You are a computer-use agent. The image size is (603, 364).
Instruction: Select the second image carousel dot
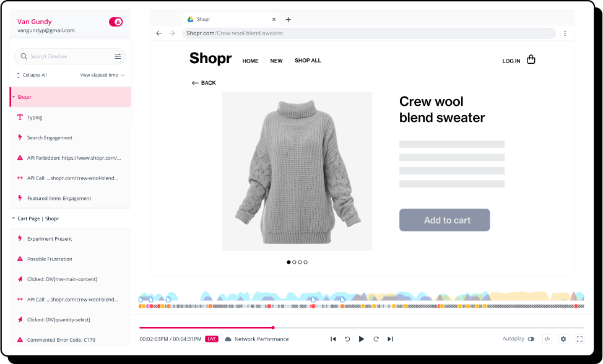(294, 262)
